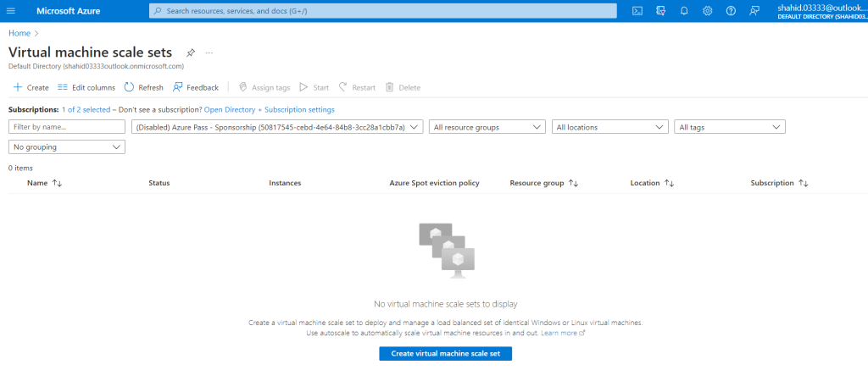Open the No grouping dropdown
Screen dimensions: 868x370
click(67, 146)
